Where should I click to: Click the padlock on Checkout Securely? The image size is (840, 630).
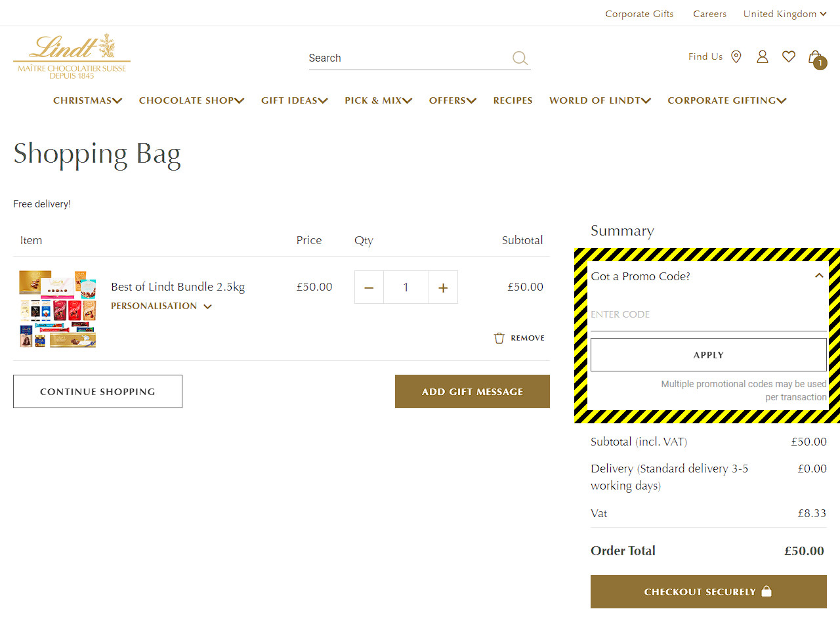tap(766, 591)
